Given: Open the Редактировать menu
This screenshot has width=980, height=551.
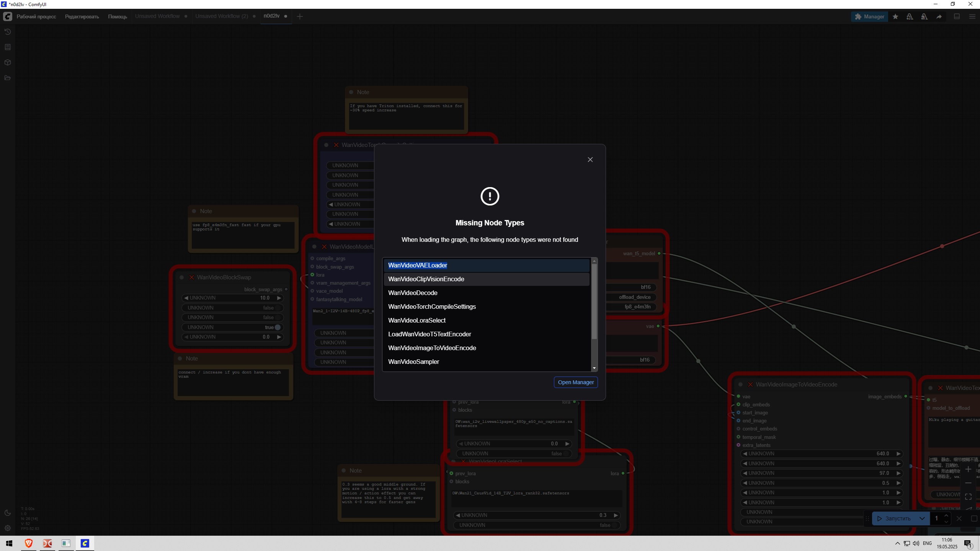Looking at the screenshot, I should click(82, 16).
